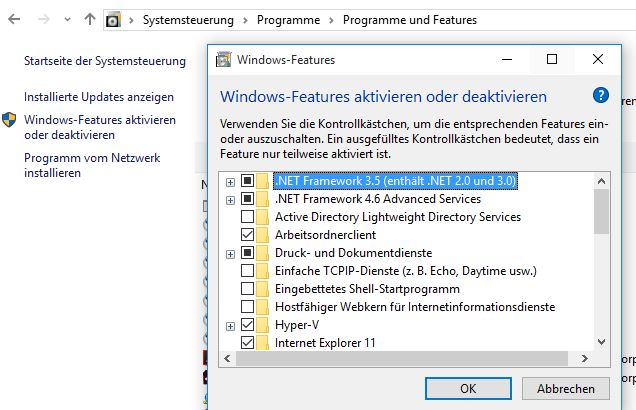The width and height of the screenshot is (636, 410).
Task: Click the feature list scroll-down arrow
Action: tap(602, 342)
